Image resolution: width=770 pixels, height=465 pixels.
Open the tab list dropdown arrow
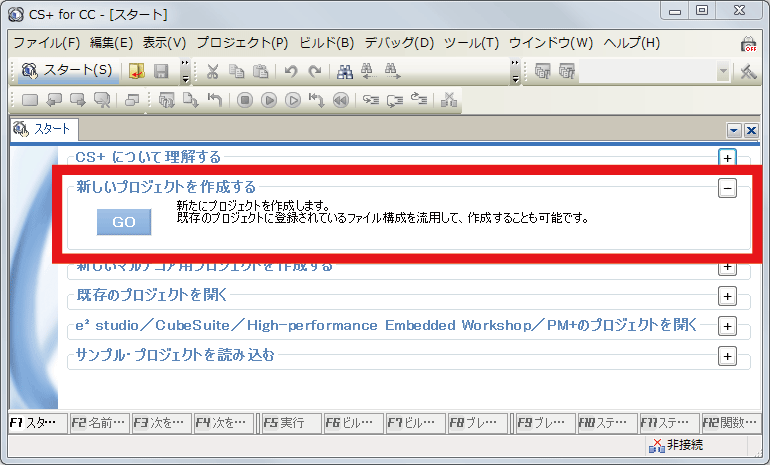[x=734, y=131]
